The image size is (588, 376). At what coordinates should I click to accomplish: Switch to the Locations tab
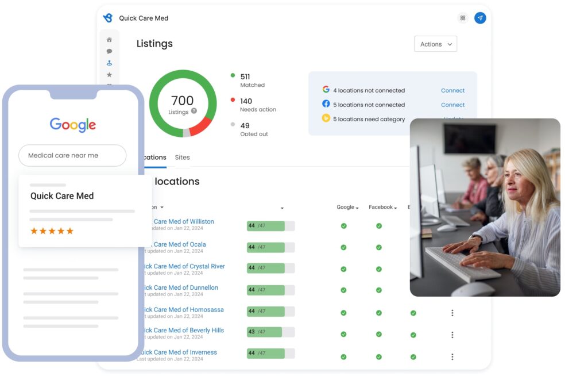click(155, 158)
